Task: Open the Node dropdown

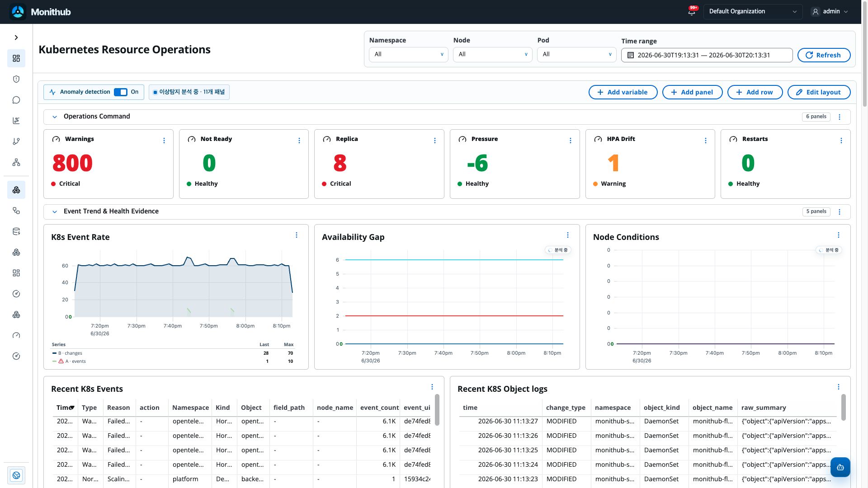Action: 493,54
